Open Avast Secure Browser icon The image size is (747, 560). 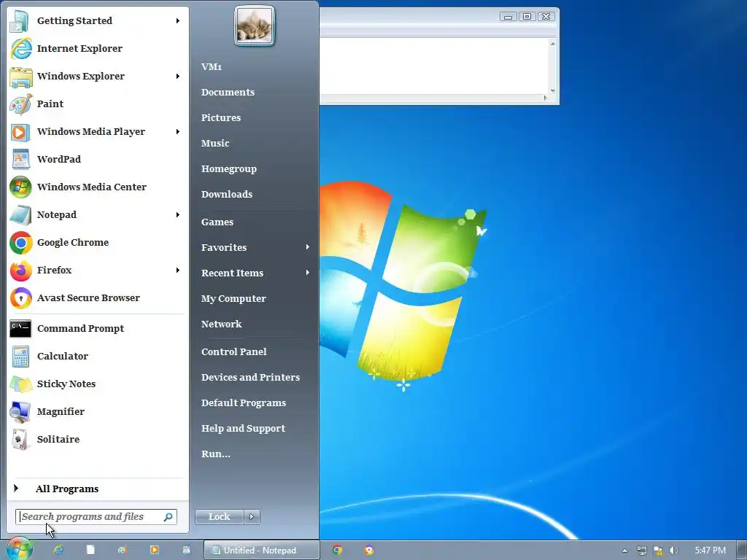point(20,298)
